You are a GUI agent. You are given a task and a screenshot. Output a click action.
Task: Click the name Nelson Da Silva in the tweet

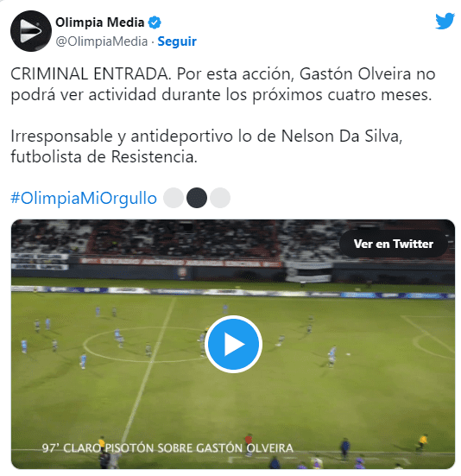coord(341,136)
